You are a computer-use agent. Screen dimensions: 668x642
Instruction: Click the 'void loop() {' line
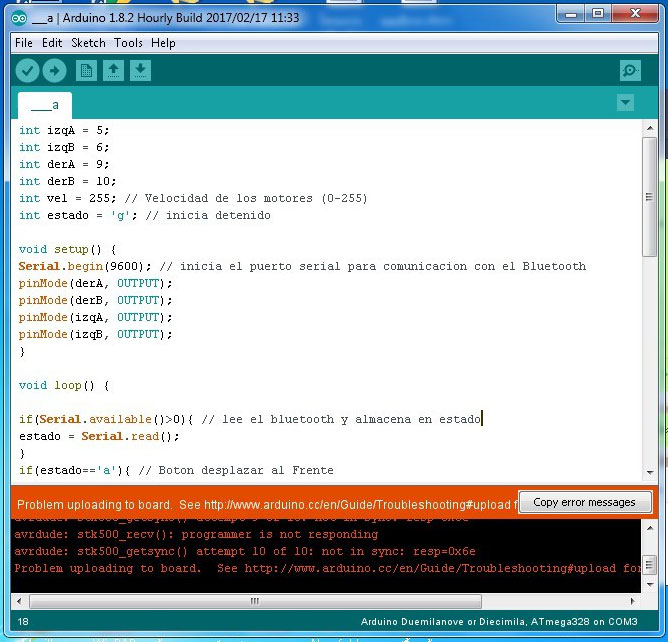tap(64, 386)
